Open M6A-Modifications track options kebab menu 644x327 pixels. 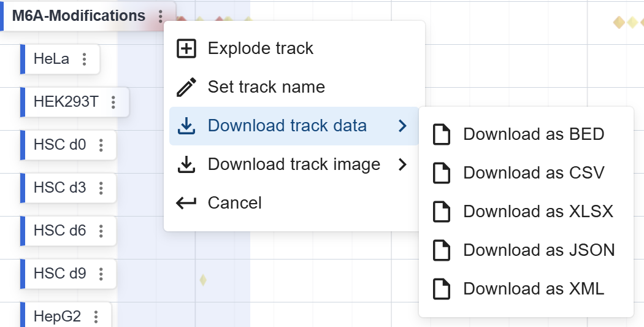click(161, 17)
